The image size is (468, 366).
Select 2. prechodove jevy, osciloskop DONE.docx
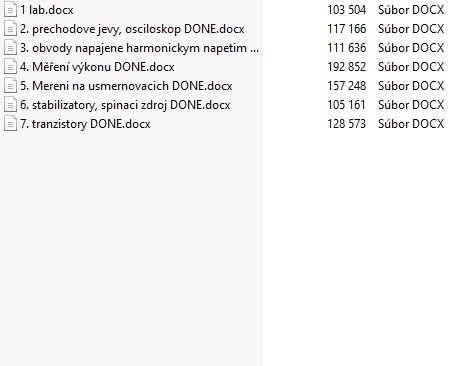(132, 29)
